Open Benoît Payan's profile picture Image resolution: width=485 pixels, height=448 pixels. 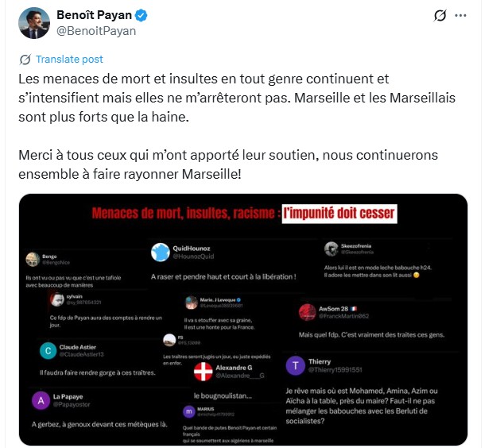coord(31,23)
